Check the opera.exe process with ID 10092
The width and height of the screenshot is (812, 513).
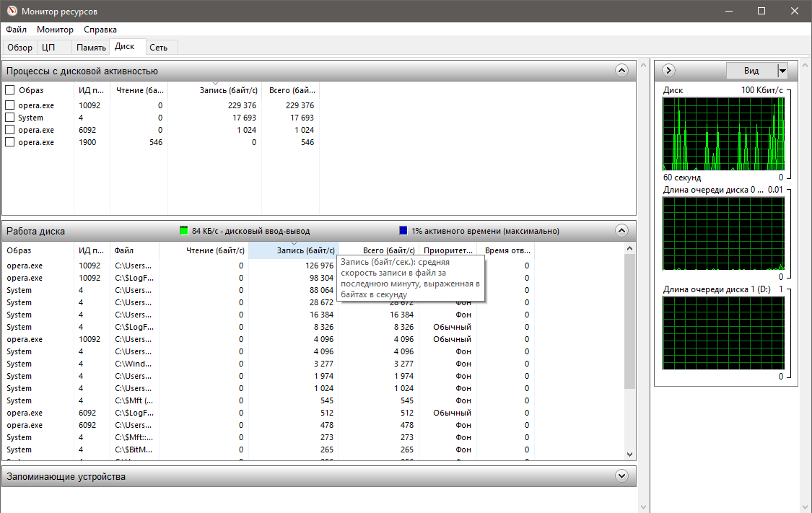tap(10, 105)
